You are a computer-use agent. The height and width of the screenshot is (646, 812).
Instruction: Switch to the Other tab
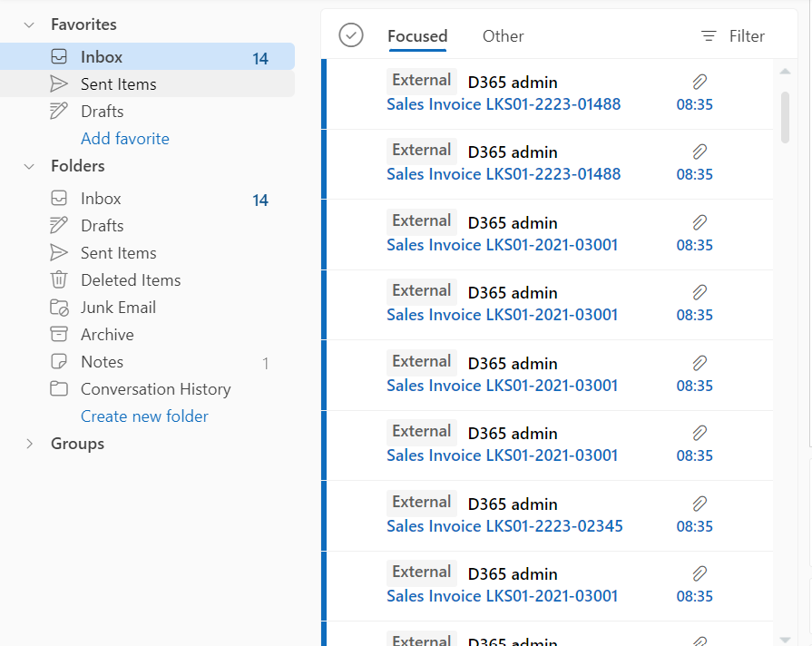point(503,36)
